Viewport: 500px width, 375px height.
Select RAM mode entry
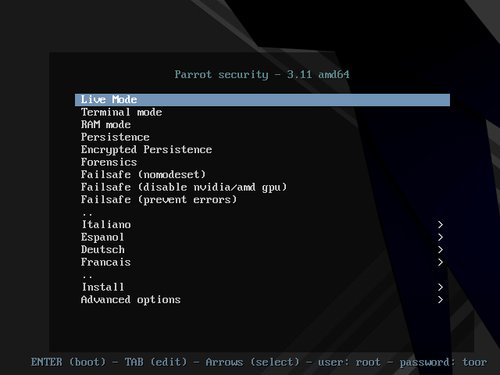(262, 125)
